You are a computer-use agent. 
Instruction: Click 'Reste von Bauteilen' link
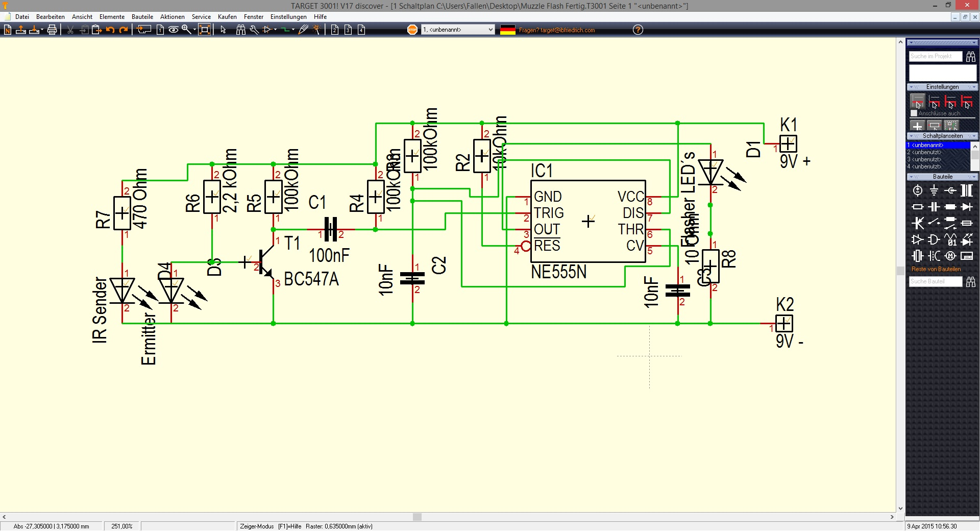[x=936, y=269]
